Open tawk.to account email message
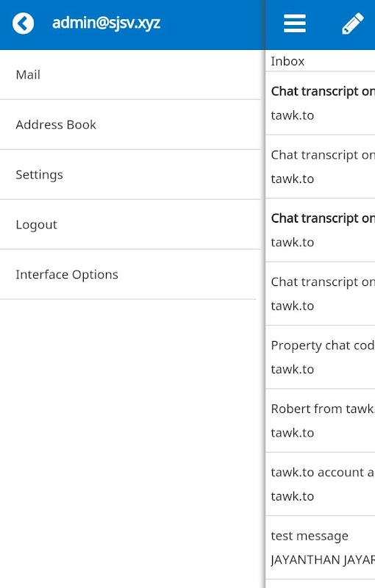The width and height of the screenshot is (375, 588). [x=321, y=484]
